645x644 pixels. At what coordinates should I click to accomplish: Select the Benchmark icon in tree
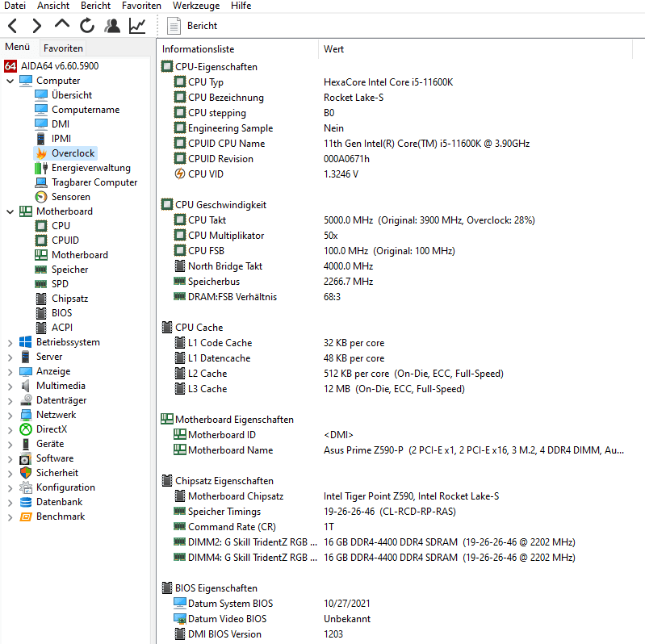(x=26, y=516)
